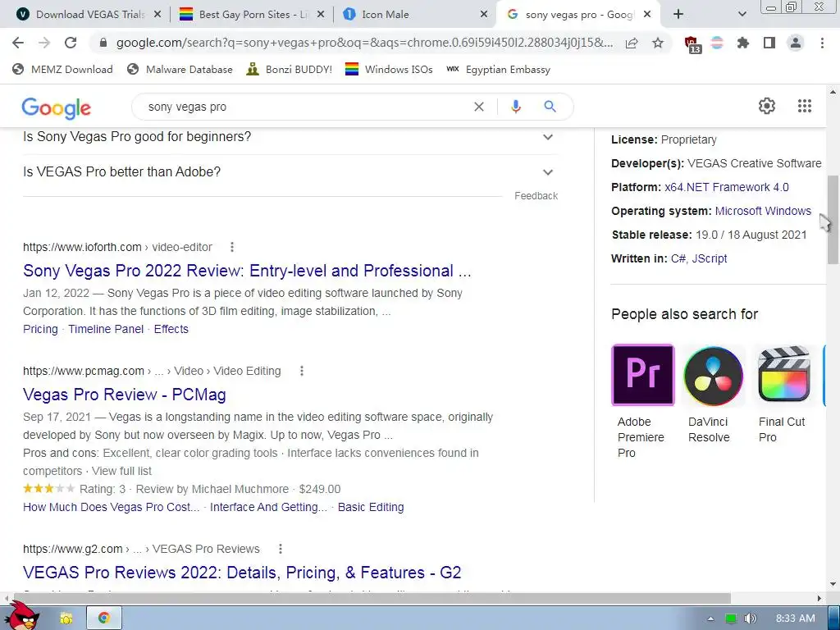Click the browser address bar URL

(x=364, y=43)
